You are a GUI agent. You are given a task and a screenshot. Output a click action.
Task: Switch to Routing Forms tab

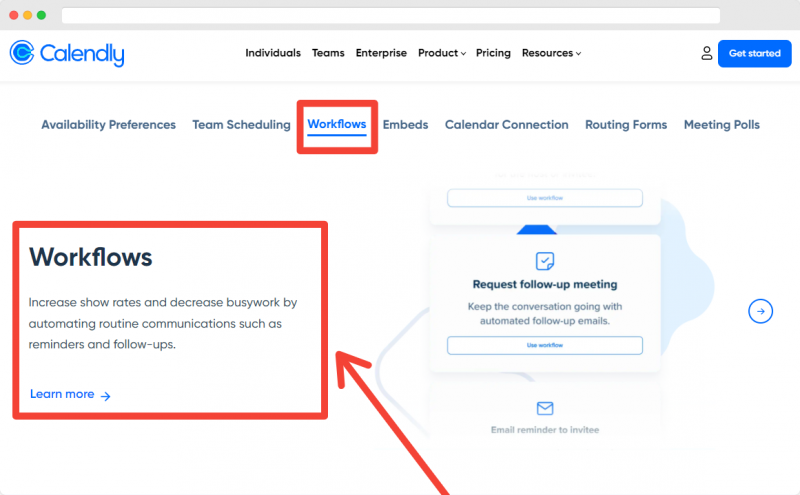[626, 125]
